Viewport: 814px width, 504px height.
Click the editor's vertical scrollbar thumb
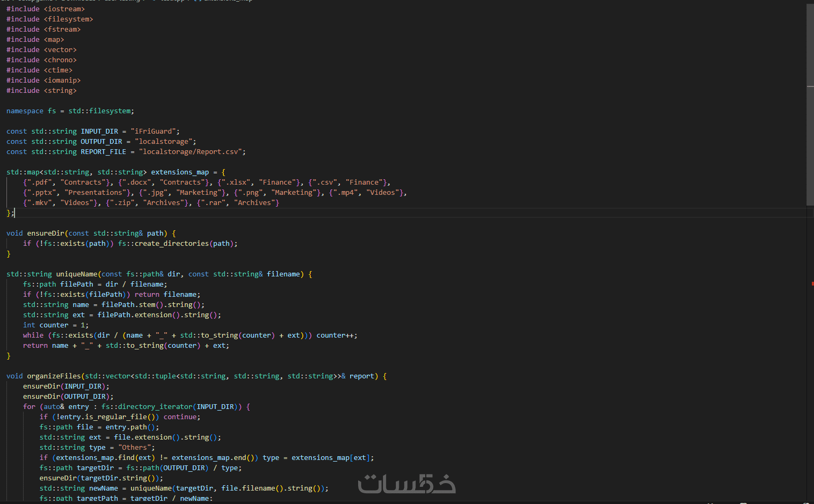pyautogui.click(x=810, y=105)
